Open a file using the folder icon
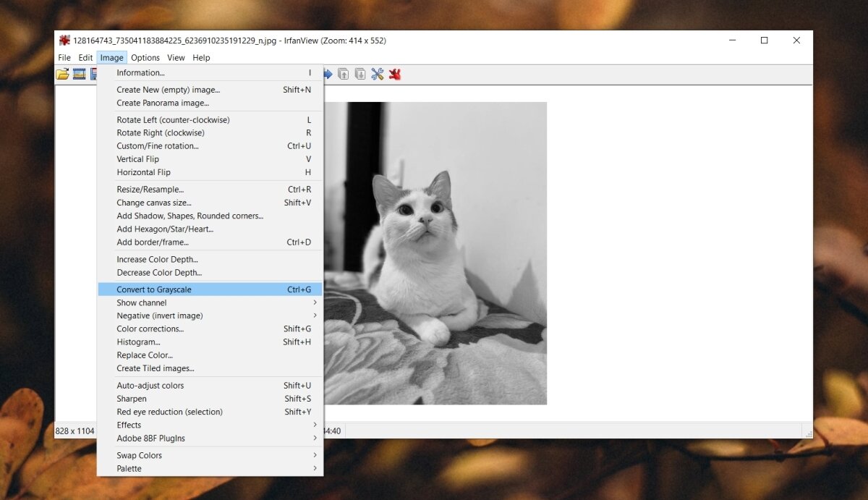 tap(63, 73)
